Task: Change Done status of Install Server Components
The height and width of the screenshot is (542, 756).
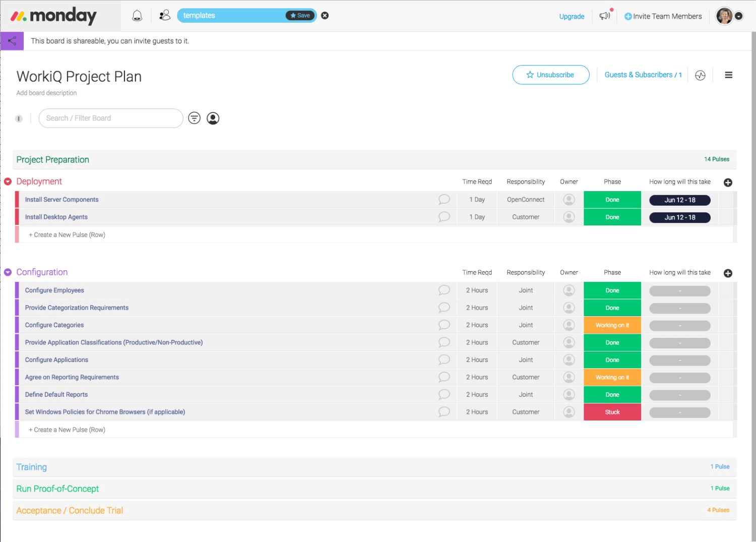Action: coord(612,200)
